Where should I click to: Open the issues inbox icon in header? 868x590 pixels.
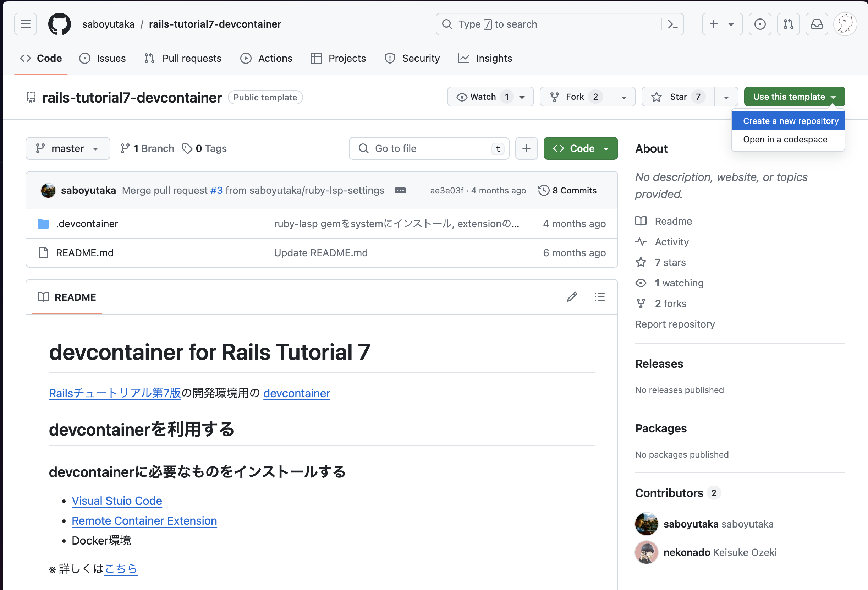[760, 24]
